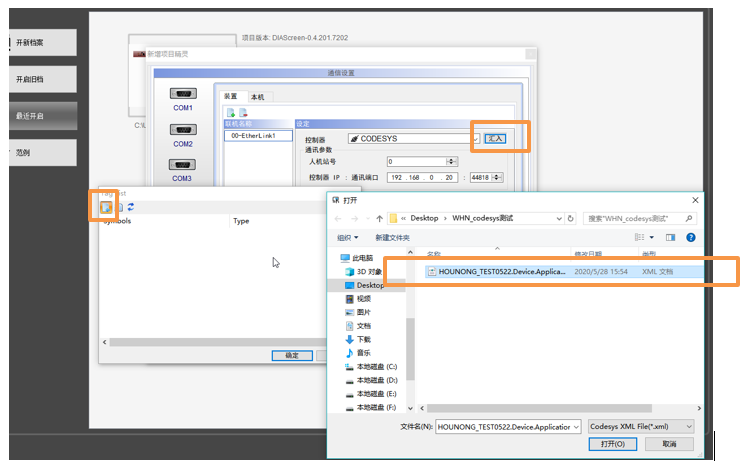Click the 汇入 import button
Viewport: 746px width, 471px height.
(x=495, y=139)
